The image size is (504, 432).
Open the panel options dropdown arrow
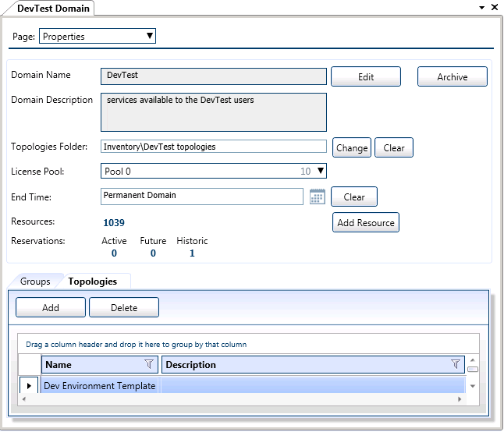481,7
